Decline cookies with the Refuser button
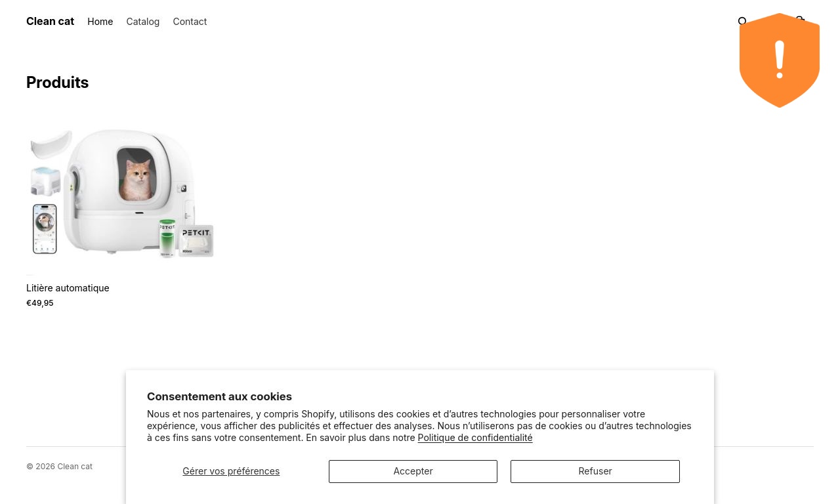Viewport: 840px width, 504px height. [x=595, y=471]
